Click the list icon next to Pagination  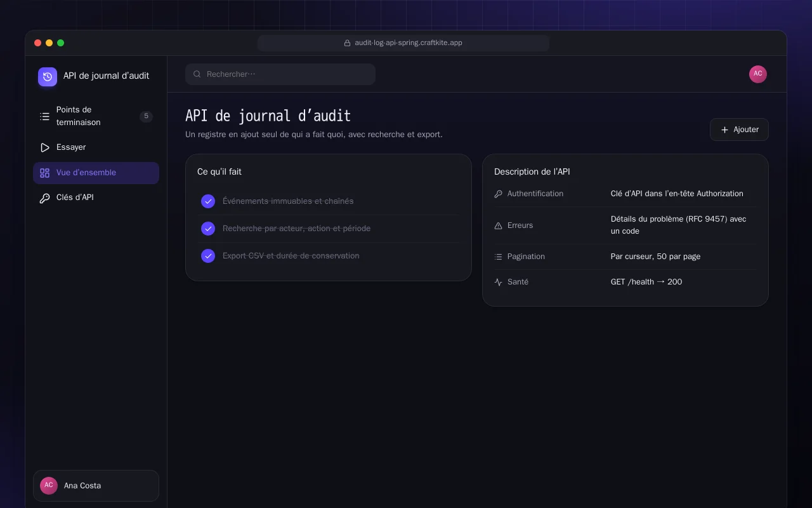pyautogui.click(x=498, y=257)
